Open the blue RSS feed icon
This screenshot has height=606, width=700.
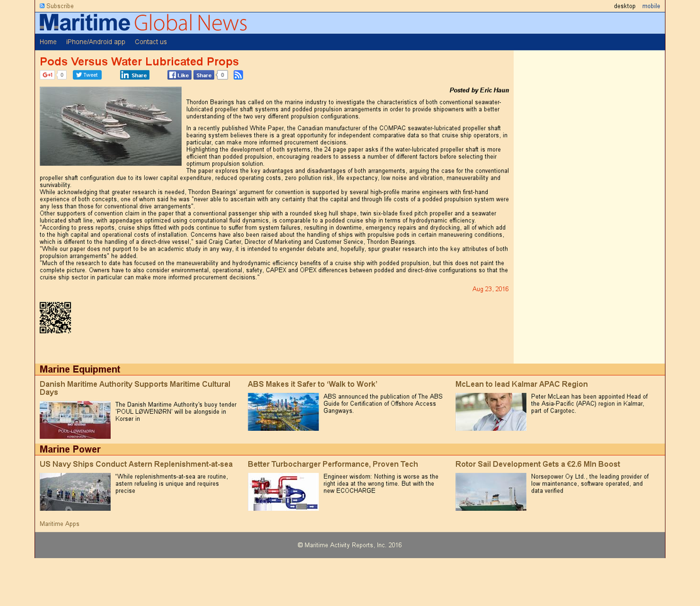[239, 75]
